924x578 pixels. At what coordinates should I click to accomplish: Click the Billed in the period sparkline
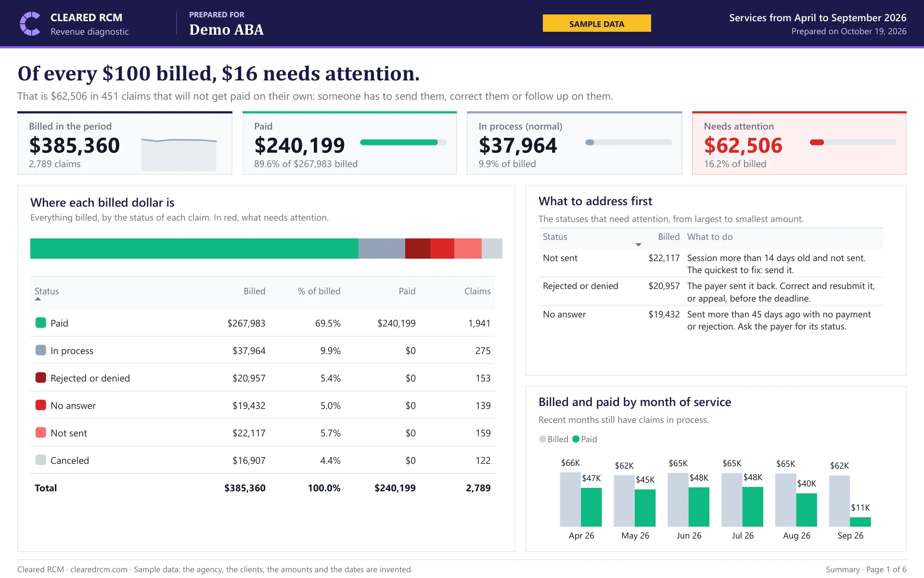[179, 155]
